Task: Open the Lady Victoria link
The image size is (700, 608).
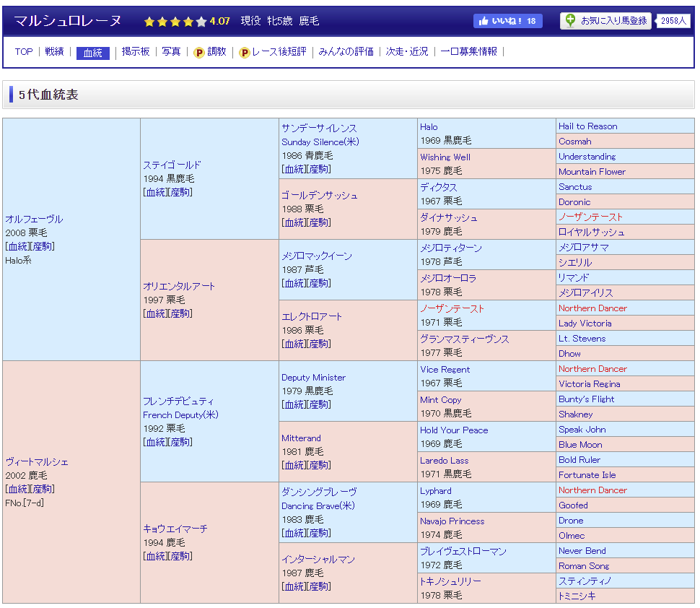Action: pyautogui.click(x=585, y=323)
